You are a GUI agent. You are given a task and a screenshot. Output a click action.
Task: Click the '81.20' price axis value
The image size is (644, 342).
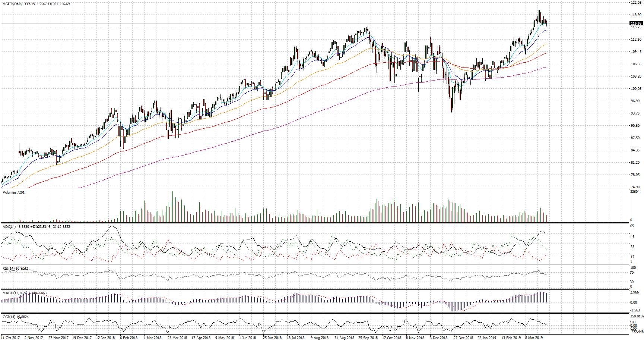(635, 163)
